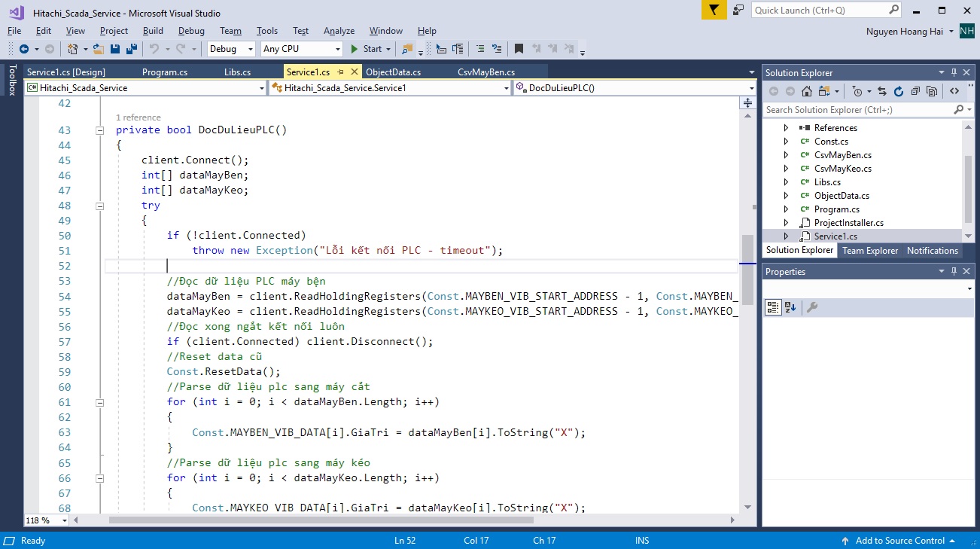Click the Home icon in Solution Explorer

806,91
